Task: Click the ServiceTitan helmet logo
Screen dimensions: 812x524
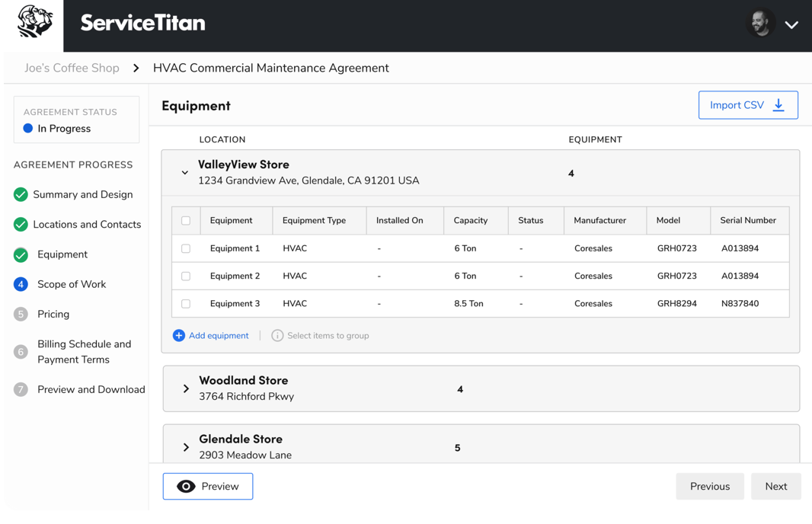Action: coord(35,22)
